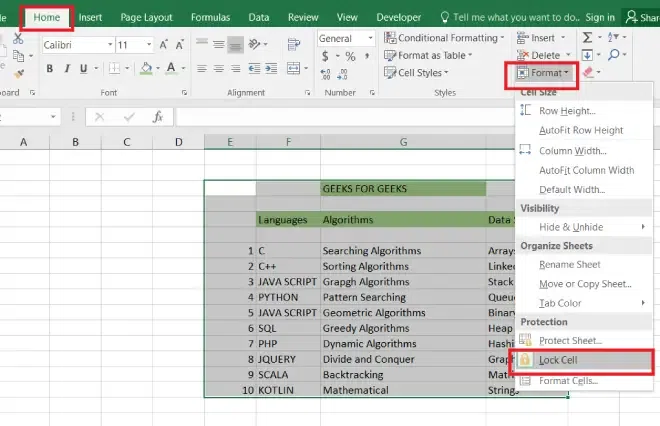Toggle Bold formatting
The width and height of the screenshot is (660, 426).
coord(50,68)
